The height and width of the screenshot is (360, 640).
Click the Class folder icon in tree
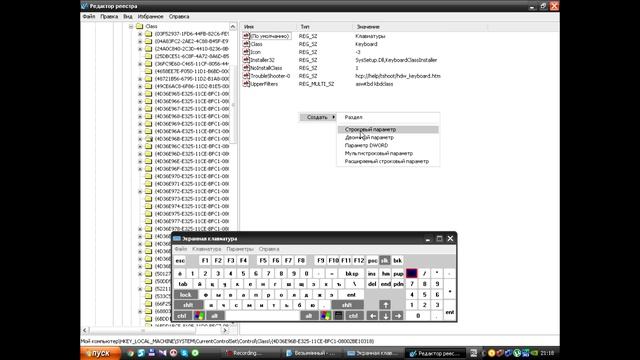click(x=139, y=26)
